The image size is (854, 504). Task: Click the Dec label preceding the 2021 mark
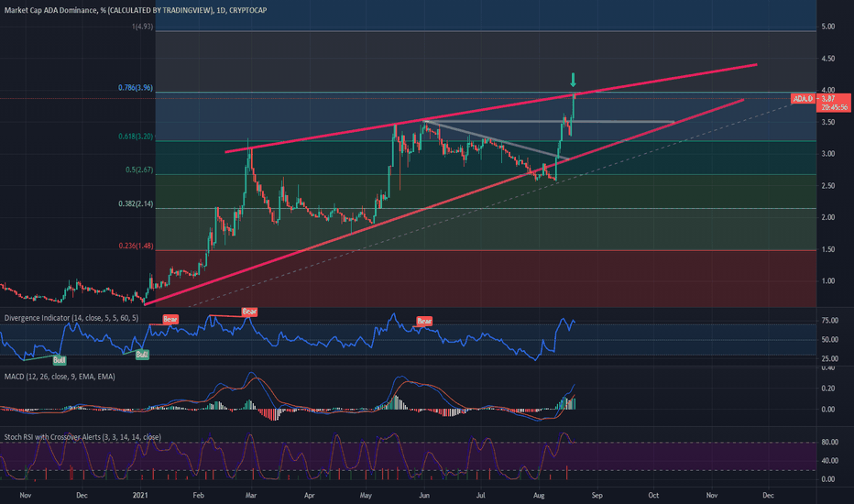coord(82,495)
